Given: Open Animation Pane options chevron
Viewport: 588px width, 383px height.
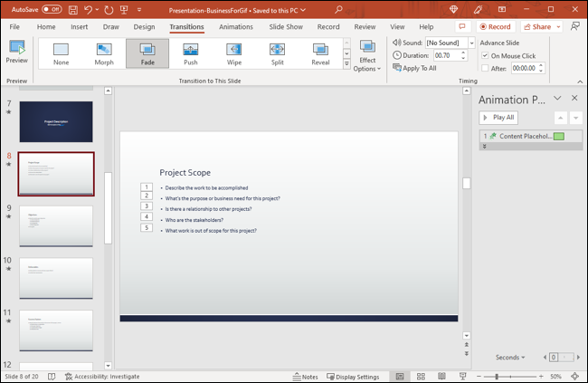Looking at the screenshot, I should coord(557,98).
